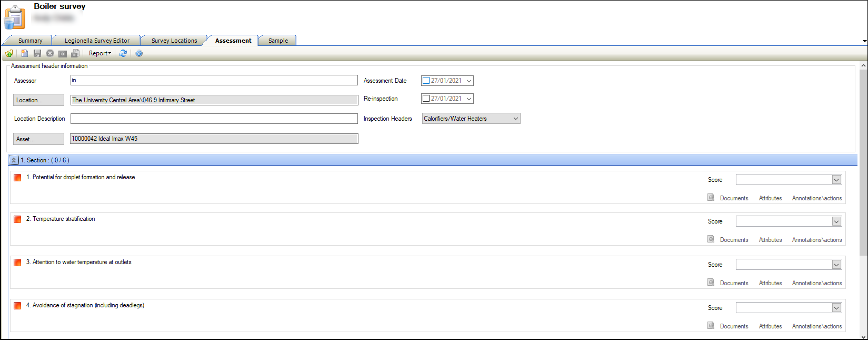Screen dimensions: 868x340
Task: Open the Report dropdown menu
Action: pos(100,53)
